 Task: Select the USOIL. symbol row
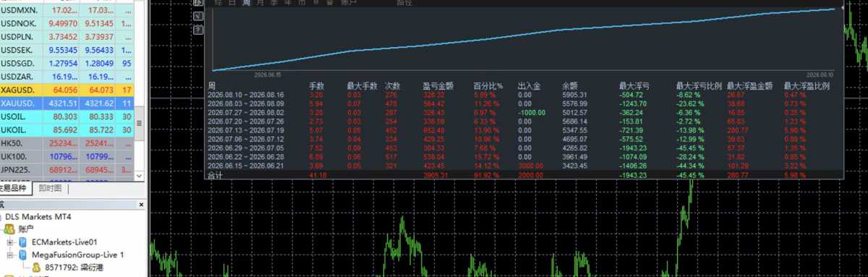(67, 117)
